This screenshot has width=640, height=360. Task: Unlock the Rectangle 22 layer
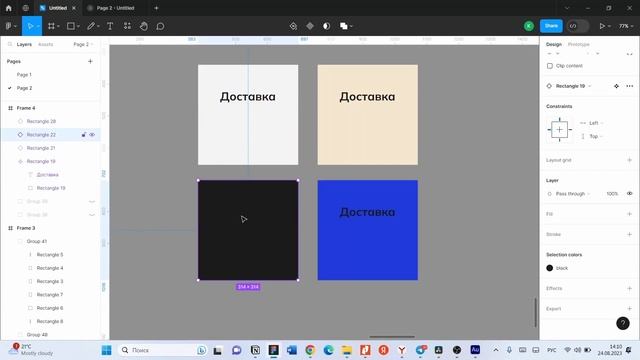pyautogui.click(x=84, y=135)
